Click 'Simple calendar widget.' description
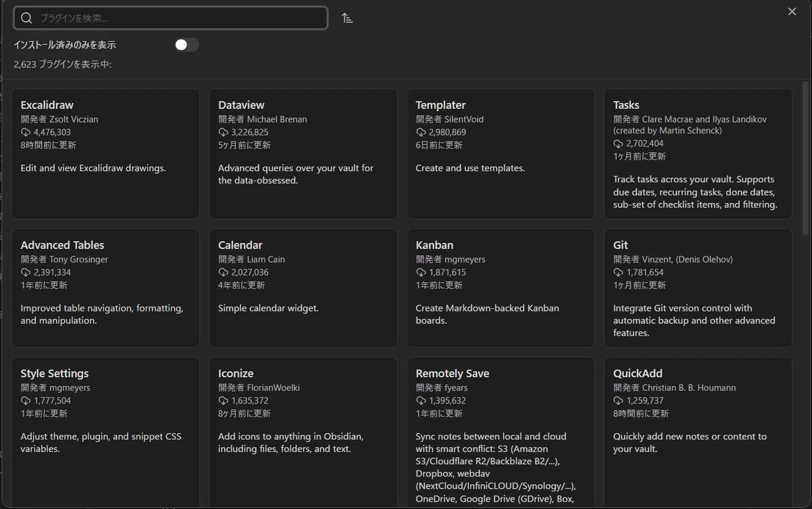 pos(268,308)
